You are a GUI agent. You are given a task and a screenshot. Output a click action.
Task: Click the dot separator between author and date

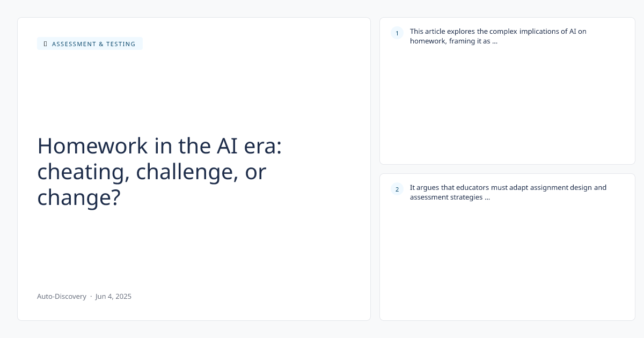tap(91, 296)
